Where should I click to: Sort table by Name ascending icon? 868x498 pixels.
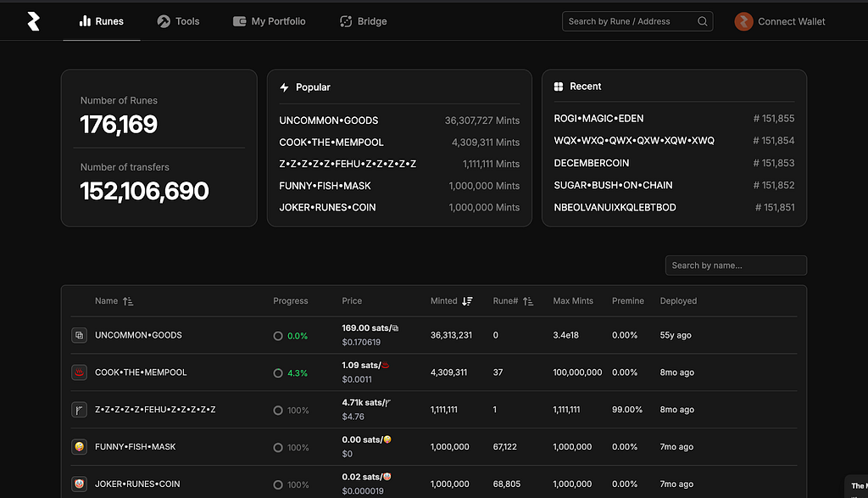[128, 301]
